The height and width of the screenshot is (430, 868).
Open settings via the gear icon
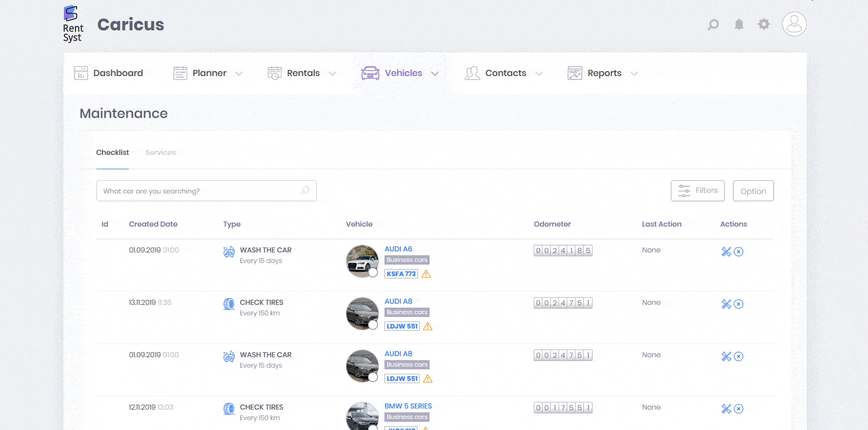pyautogui.click(x=763, y=24)
